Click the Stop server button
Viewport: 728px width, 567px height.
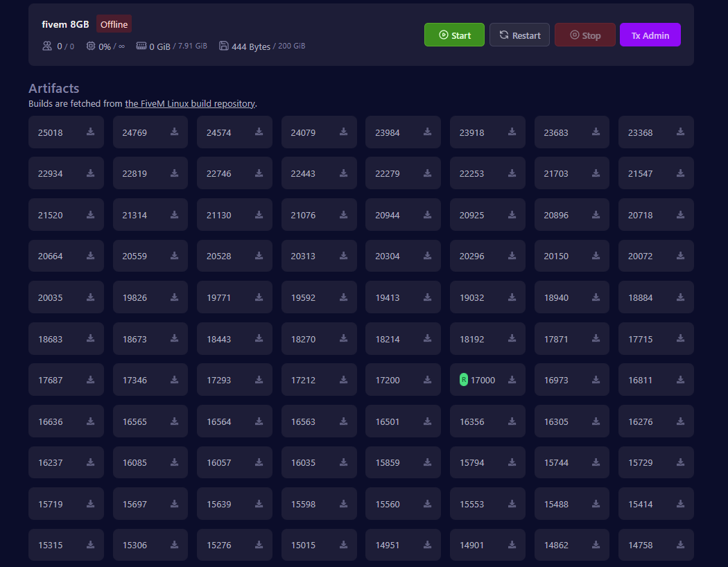point(584,35)
